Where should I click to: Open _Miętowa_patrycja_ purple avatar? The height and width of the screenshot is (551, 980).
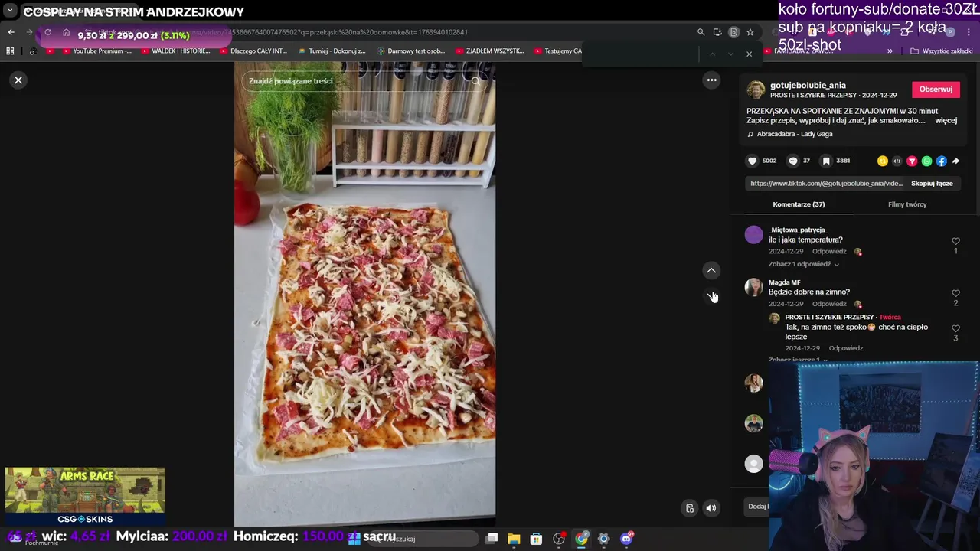click(754, 235)
